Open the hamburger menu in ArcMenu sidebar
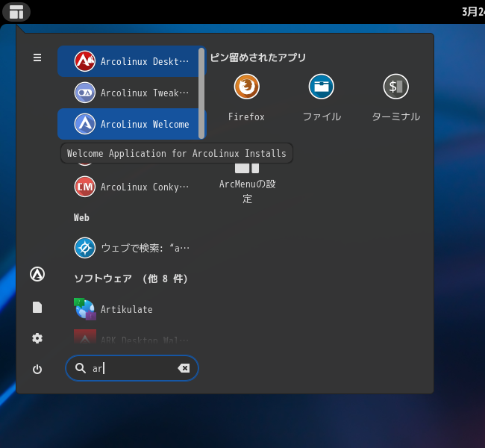 pyautogui.click(x=37, y=57)
